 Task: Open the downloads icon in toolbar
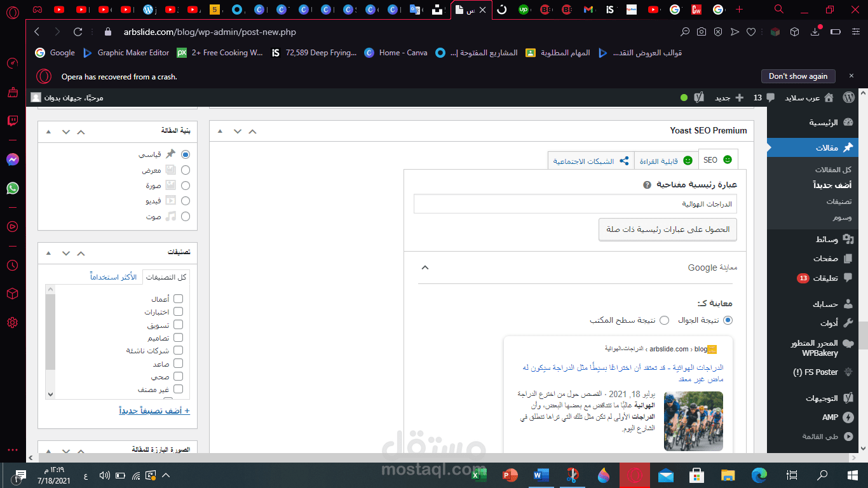click(816, 32)
